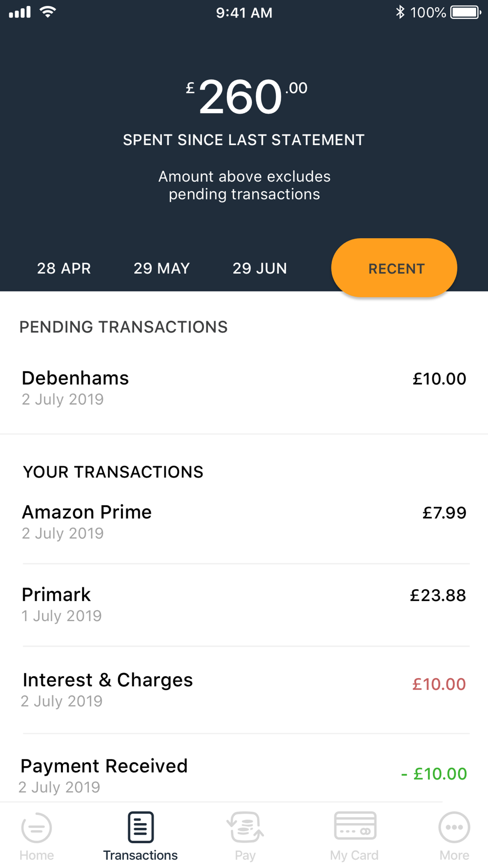Tap the Payment Received green £10.00 amount

tap(434, 774)
